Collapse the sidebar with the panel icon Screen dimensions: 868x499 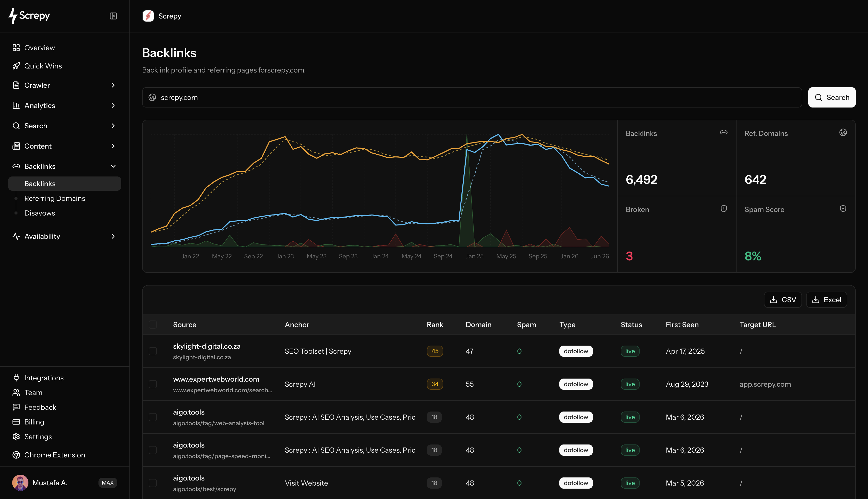113,16
